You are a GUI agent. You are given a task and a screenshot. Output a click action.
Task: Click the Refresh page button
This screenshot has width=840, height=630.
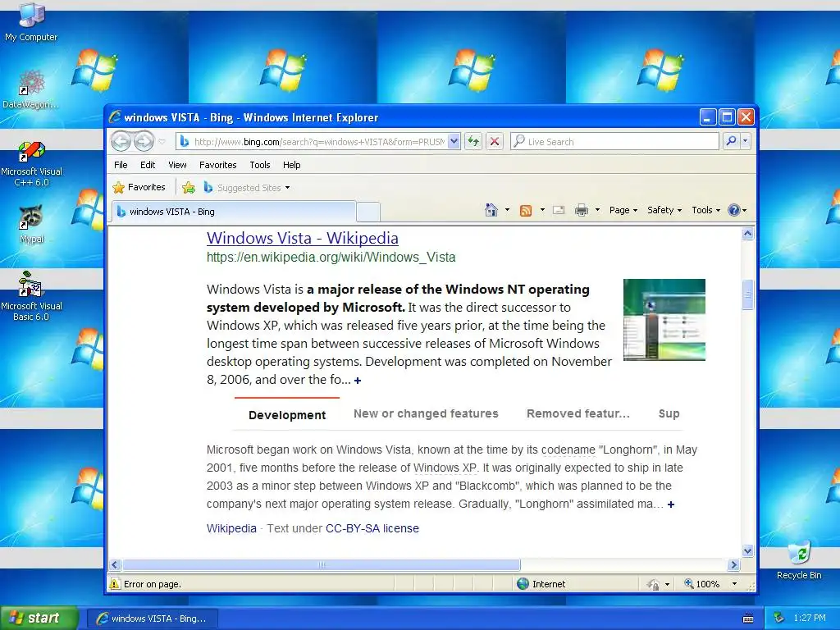pyautogui.click(x=473, y=141)
